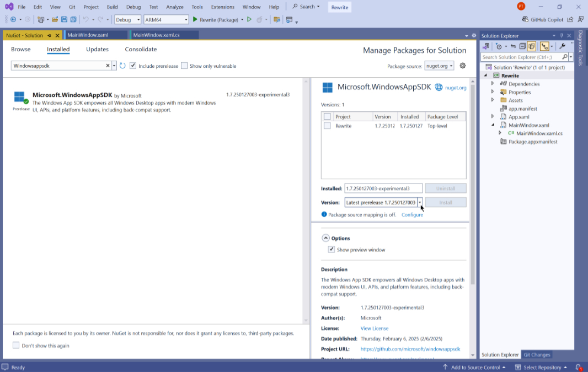The image size is (588, 372).
Task: Click the Configure source mapping link
Action: click(x=412, y=214)
